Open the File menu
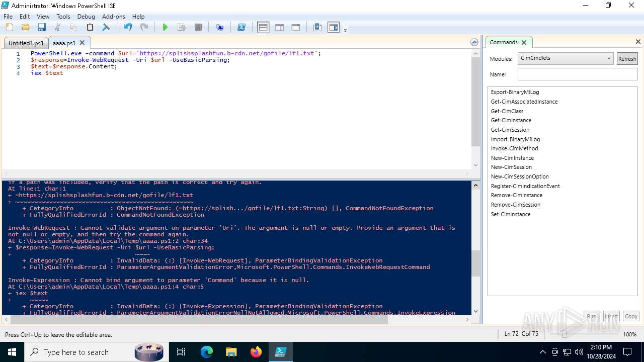This screenshot has height=362, width=644. [x=8, y=16]
